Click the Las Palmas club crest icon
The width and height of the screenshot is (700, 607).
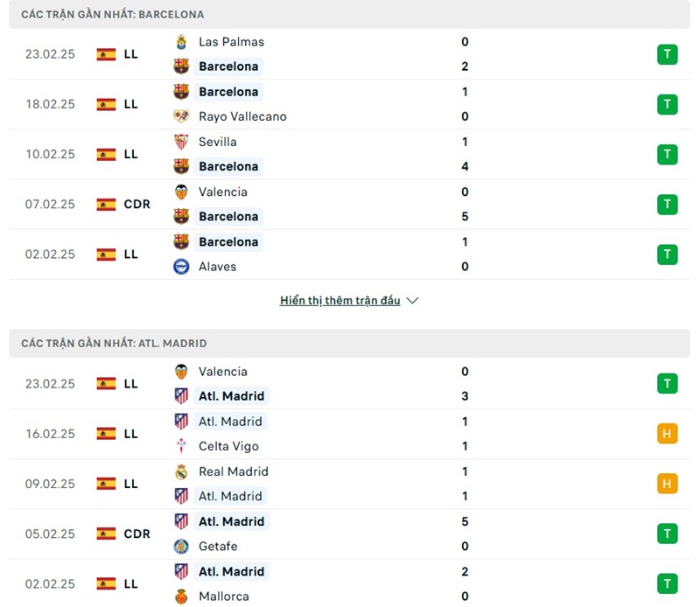(181, 41)
